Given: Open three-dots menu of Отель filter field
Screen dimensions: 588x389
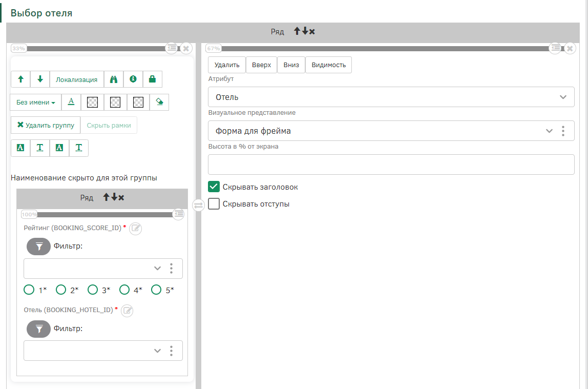Looking at the screenshot, I should (172, 351).
